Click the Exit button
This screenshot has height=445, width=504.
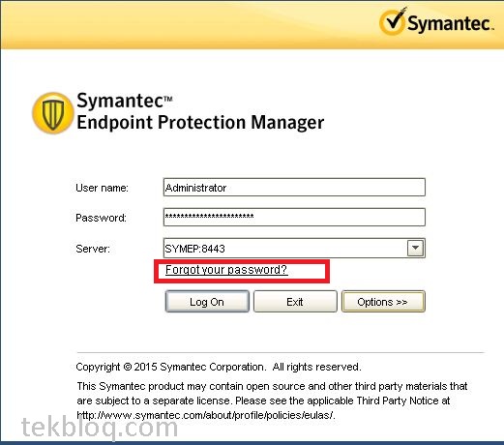pyautogui.click(x=295, y=302)
